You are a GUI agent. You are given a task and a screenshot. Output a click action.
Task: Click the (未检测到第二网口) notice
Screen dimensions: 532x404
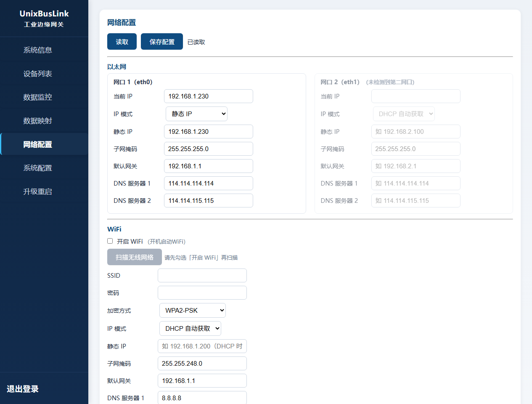[x=390, y=82]
